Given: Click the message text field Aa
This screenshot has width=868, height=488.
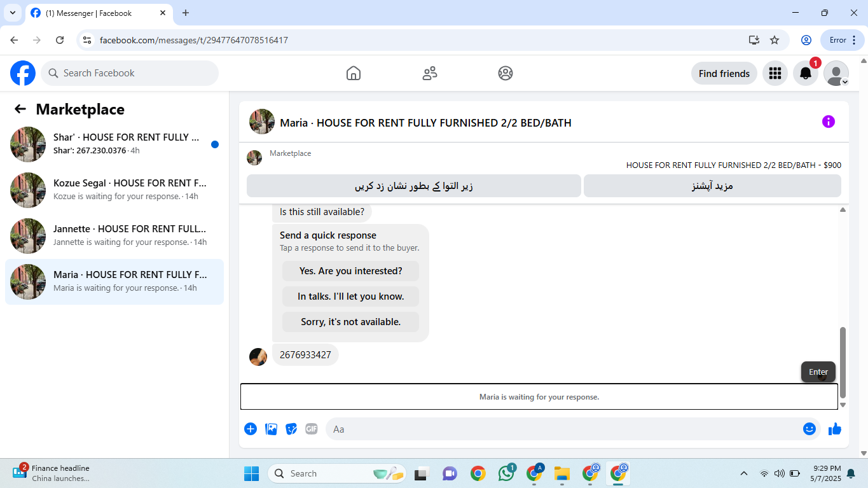Looking at the screenshot, I should (563, 429).
